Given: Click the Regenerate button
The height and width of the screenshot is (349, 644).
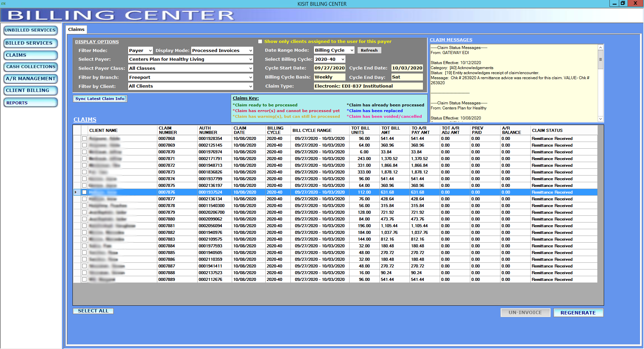Looking at the screenshot, I should point(578,312).
